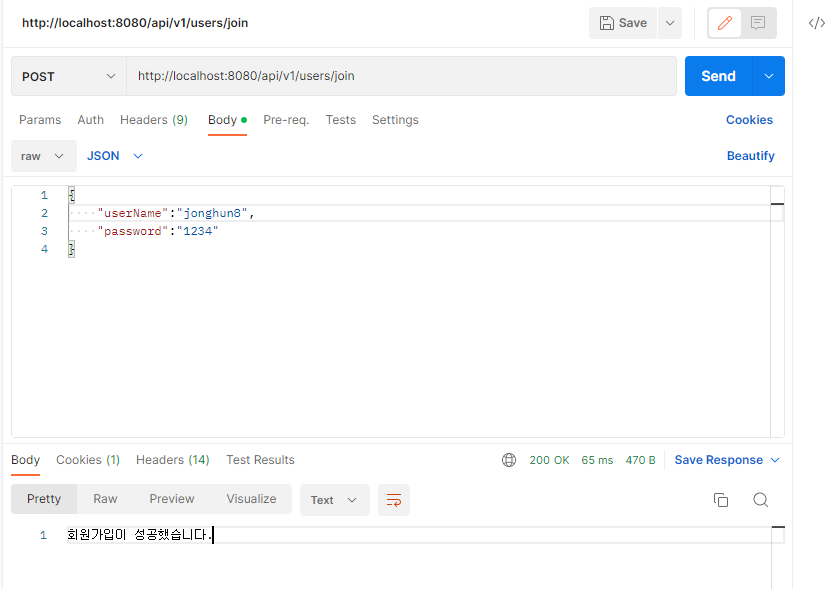Switch to the Auth tab
The width and height of the screenshot is (830, 589).
point(91,120)
